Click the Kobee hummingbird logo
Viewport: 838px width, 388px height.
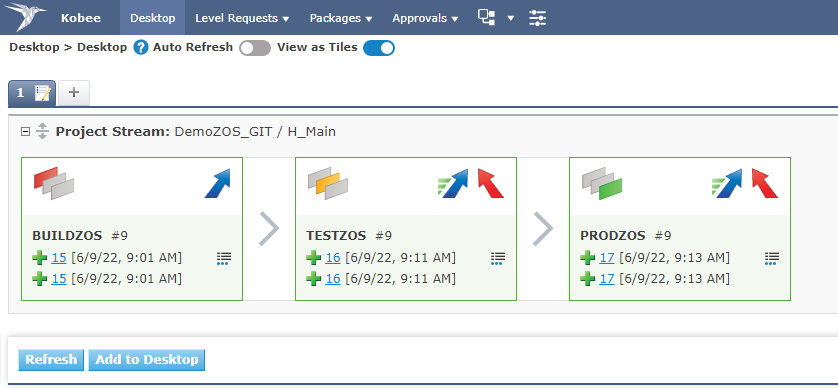pos(25,18)
